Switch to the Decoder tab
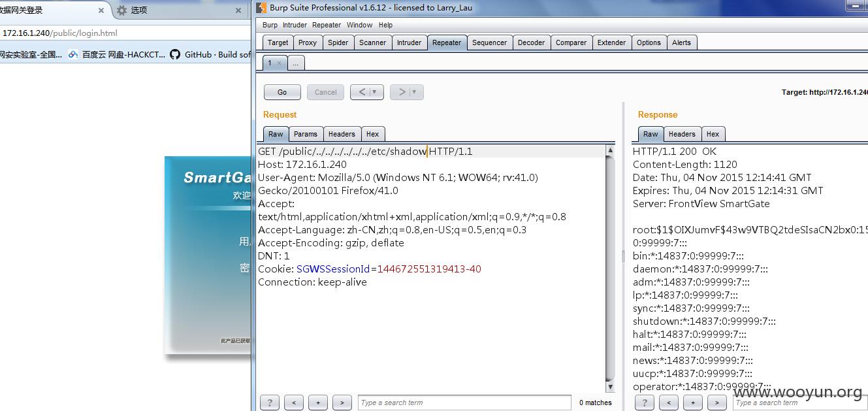 coord(532,42)
